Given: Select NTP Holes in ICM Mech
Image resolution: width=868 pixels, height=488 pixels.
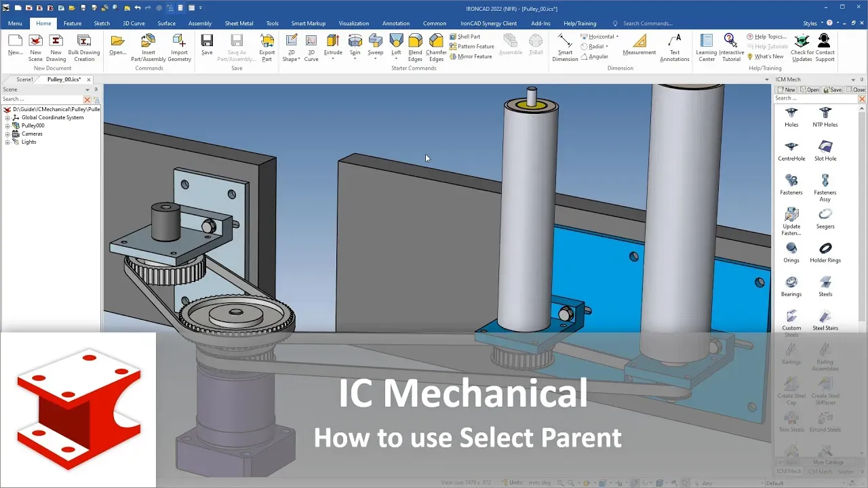Looking at the screenshot, I should coord(825,117).
